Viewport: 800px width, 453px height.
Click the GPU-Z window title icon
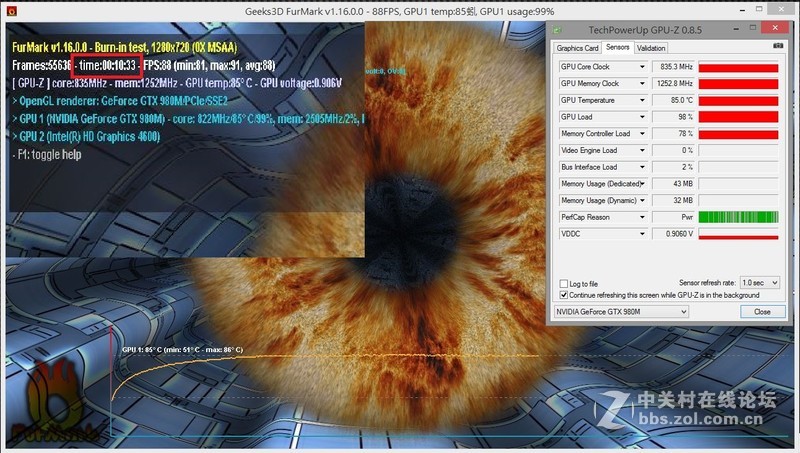559,32
